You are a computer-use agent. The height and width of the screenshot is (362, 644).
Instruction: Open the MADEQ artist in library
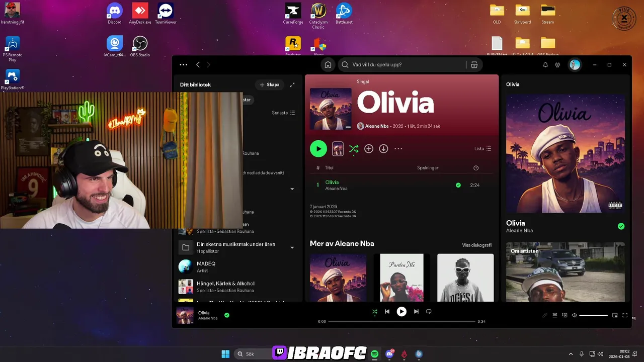pos(238,267)
